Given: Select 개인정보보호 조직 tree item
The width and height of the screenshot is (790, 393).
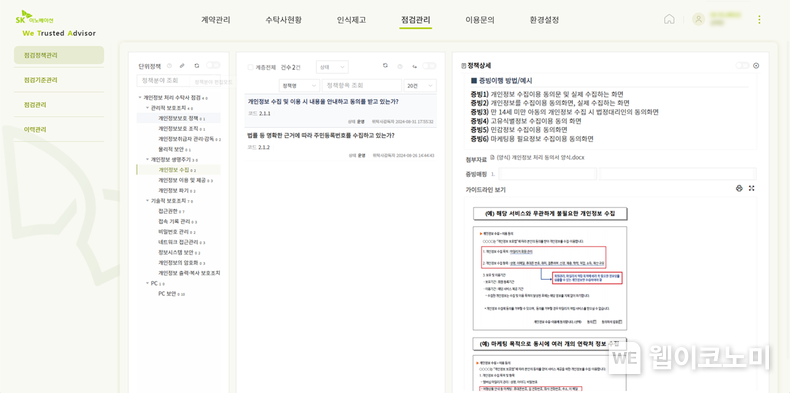Looking at the screenshot, I should point(178,128).
